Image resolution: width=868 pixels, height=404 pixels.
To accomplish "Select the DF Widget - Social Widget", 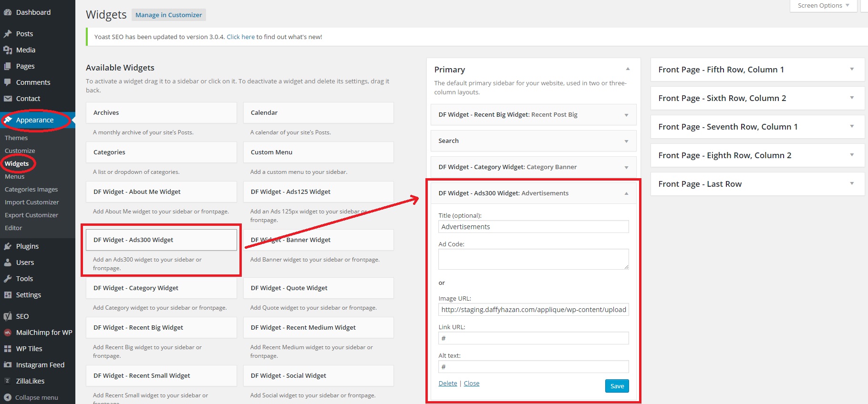I will pyautogui.click(x=318, y=375).
